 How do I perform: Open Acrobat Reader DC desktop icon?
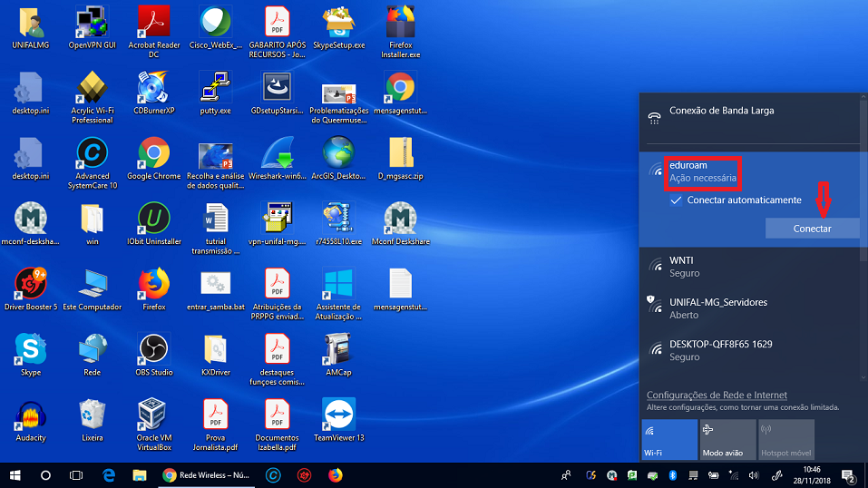(x=153, y=32)
